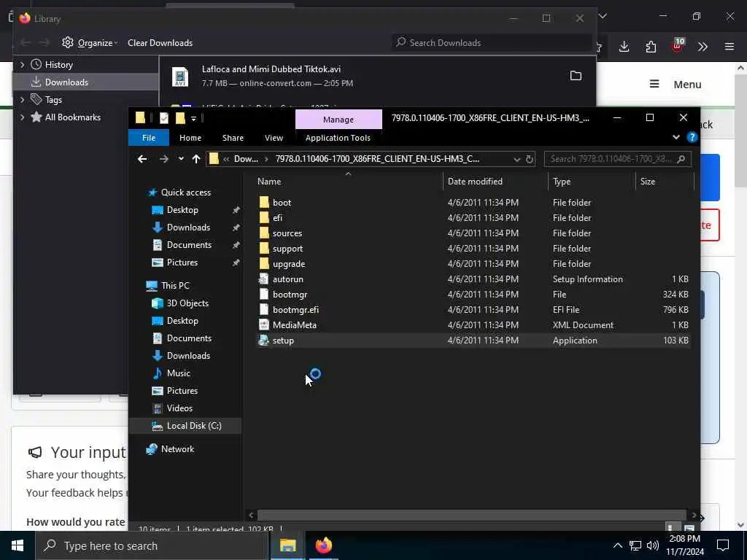Screen dimensions: 747x560
Task: Open Network in the navigation pane
Action: coord(177,449)
